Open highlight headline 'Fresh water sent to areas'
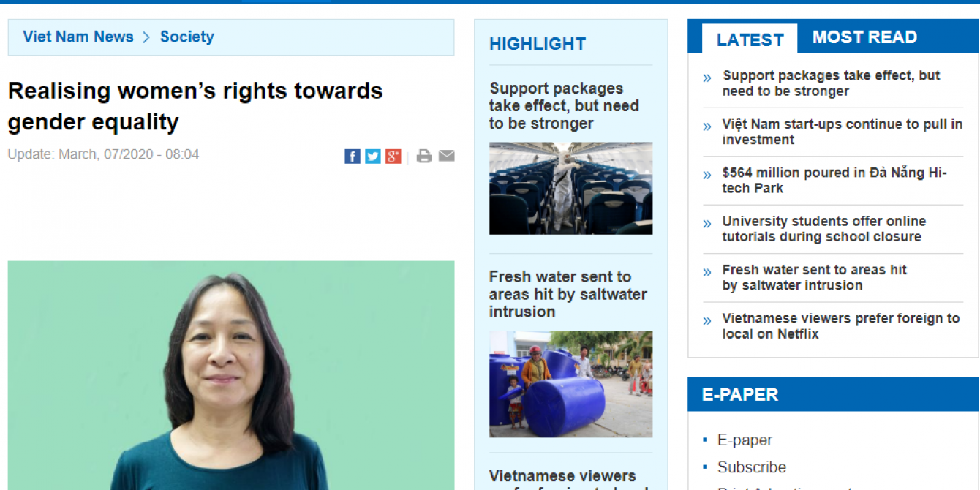The image size is (980, 490). 568,294
